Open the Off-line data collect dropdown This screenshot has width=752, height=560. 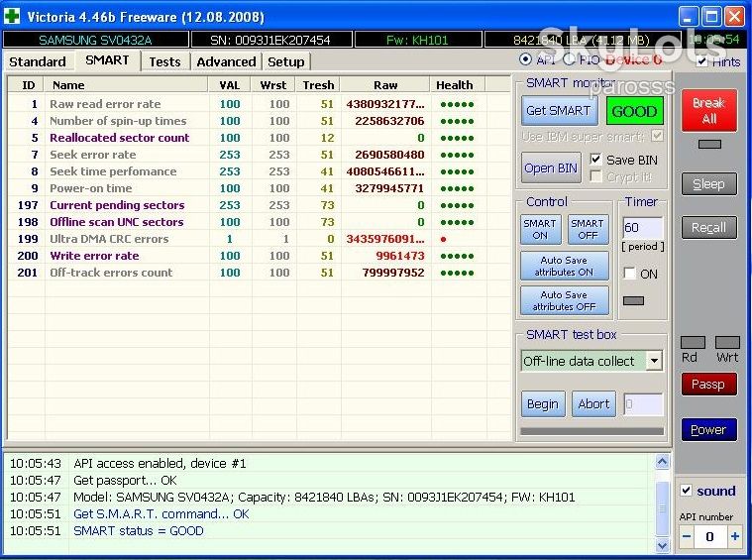point(654,361)
